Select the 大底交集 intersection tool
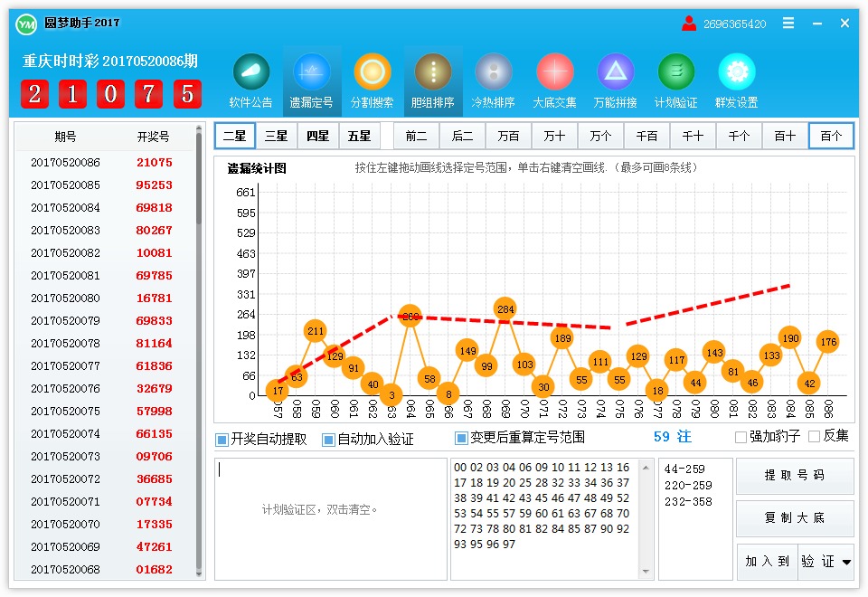868x597 pixels. 554,80
